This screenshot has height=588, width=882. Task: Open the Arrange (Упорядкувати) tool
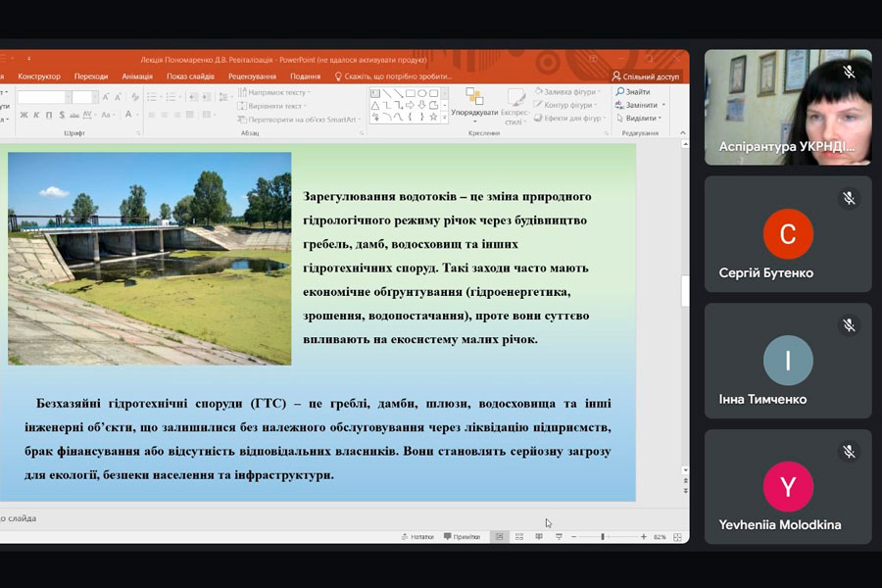(474, 102)
